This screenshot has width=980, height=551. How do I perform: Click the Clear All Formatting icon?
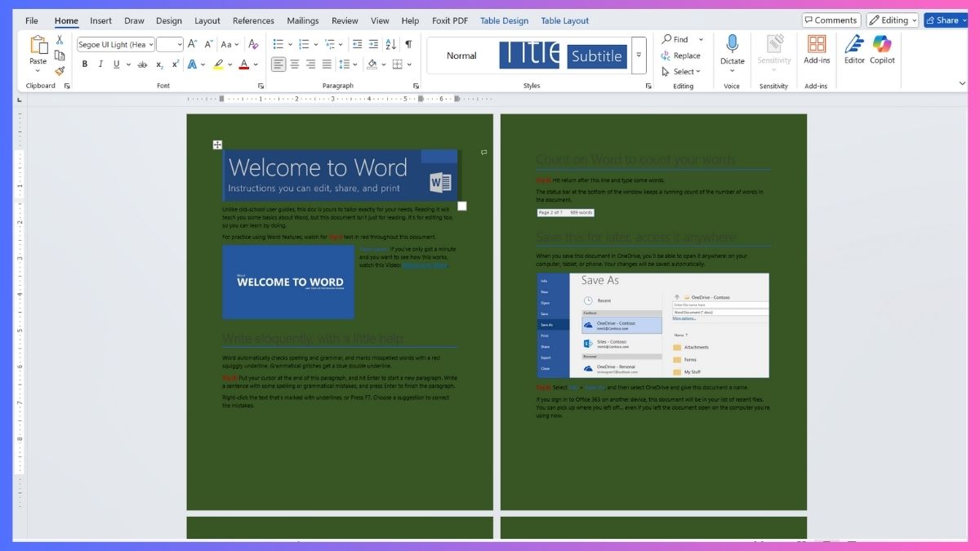tap(253, 44)
